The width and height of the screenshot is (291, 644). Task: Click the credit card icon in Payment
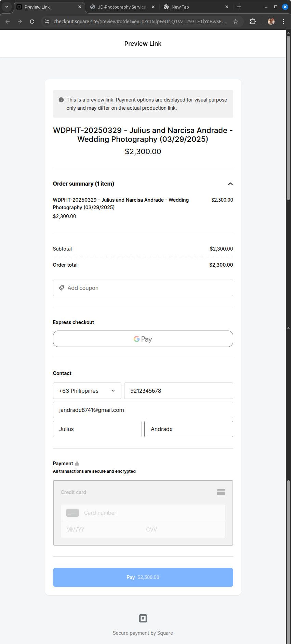click(x=221, y=492)
